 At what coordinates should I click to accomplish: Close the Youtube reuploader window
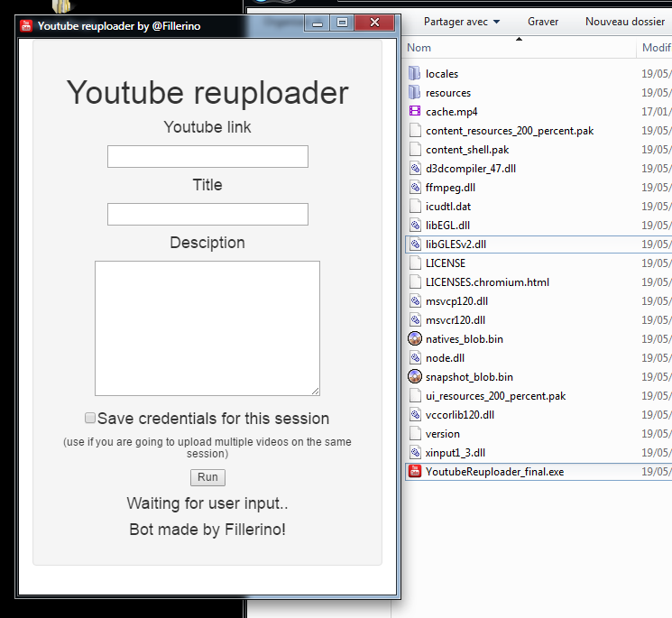pyautogui.click(x=374, y=23)
